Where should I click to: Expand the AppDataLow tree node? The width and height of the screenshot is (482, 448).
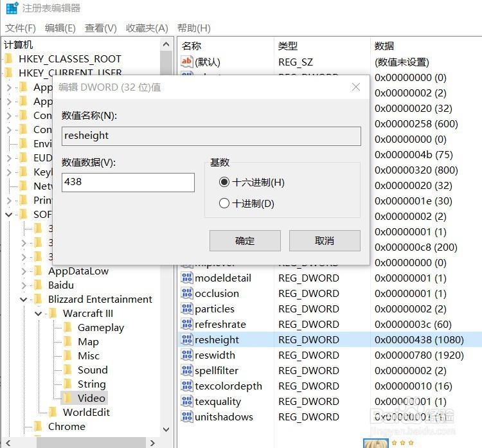click(x=24, y=271)
